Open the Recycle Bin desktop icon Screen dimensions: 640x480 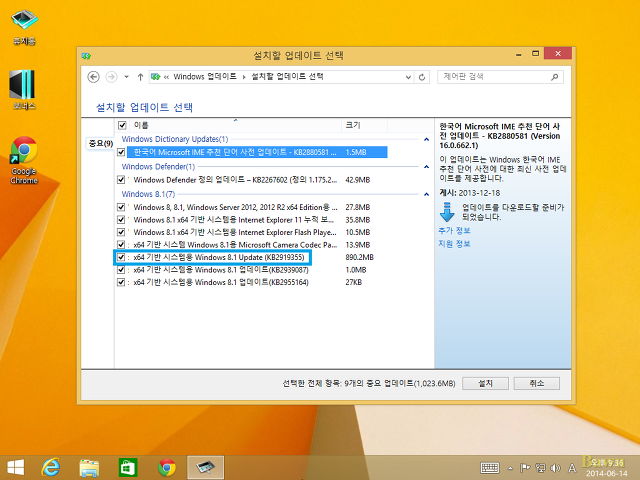(24, 27)
